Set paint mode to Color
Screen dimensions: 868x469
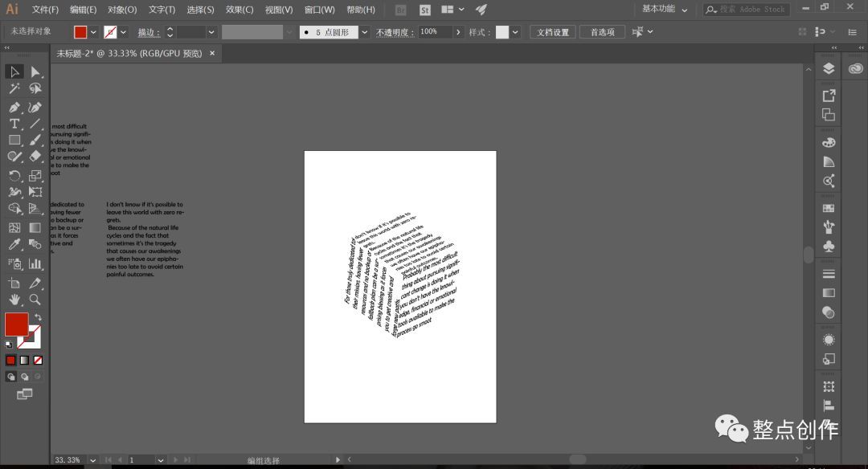[10, 360]
